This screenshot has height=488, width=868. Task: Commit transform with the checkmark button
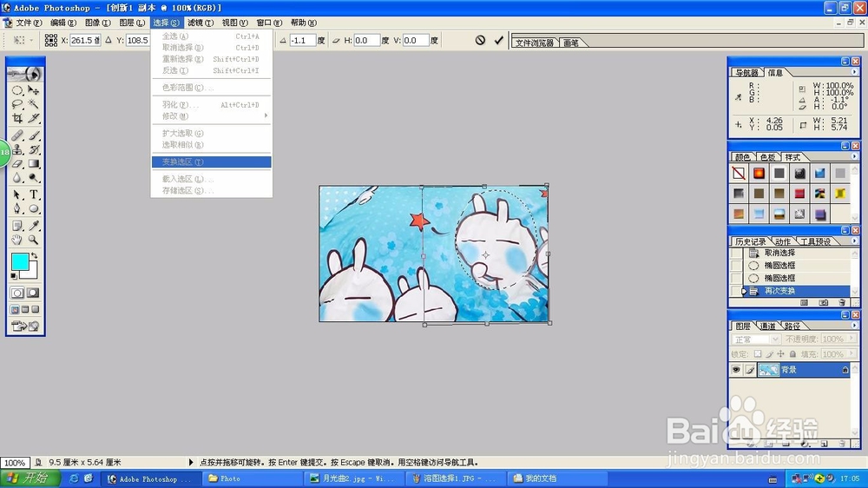(499, 40)
